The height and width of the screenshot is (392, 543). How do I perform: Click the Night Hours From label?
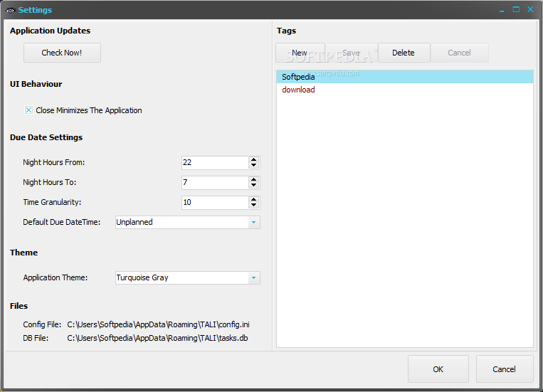(x=54, y=162)
